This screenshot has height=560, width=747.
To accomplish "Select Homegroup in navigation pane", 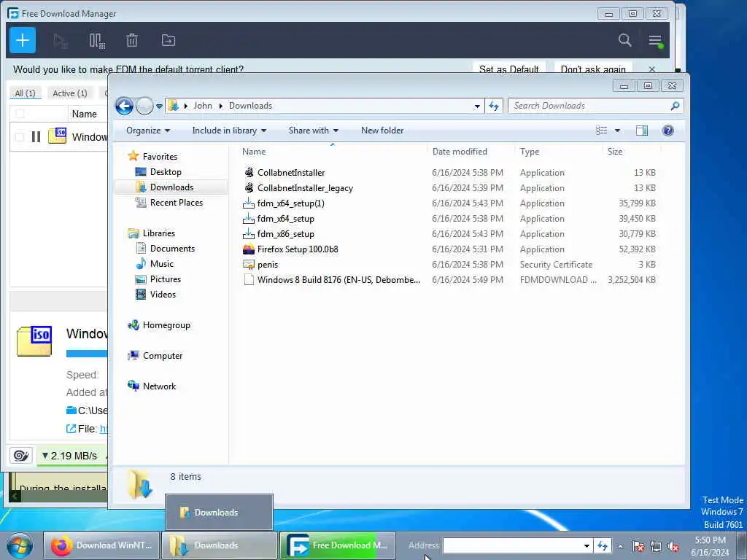I will [x=166, y=325].
